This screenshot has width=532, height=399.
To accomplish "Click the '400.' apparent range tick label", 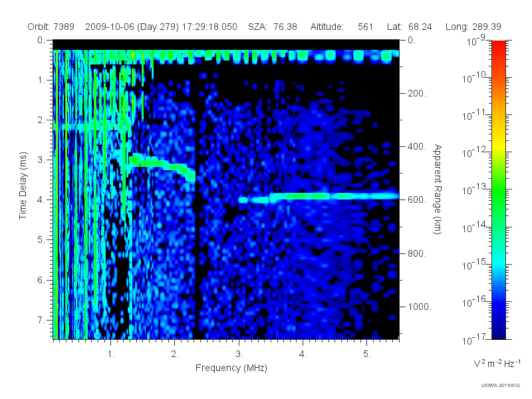I will tap(417, 146).
